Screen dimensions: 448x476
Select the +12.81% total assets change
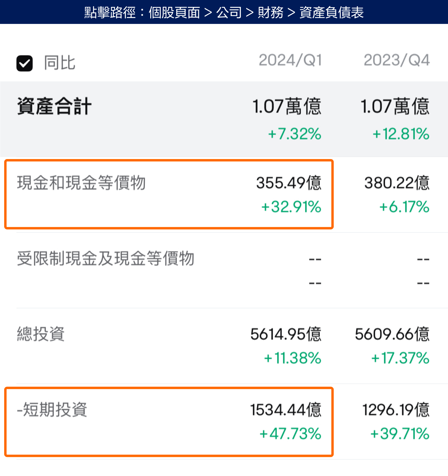pos(401,134)
